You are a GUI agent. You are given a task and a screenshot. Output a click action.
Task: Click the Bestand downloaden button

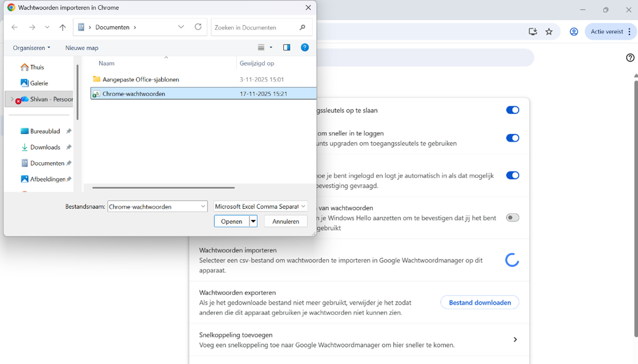[479, 302]
